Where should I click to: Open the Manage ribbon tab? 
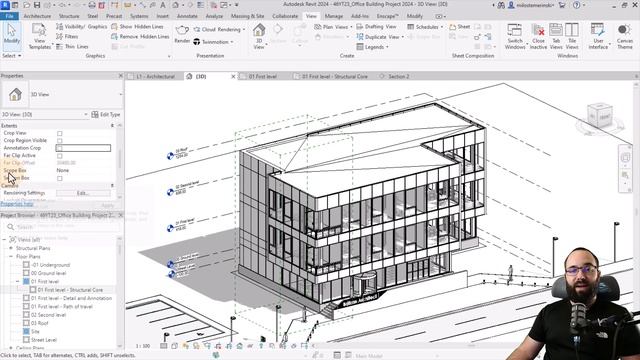333,16
